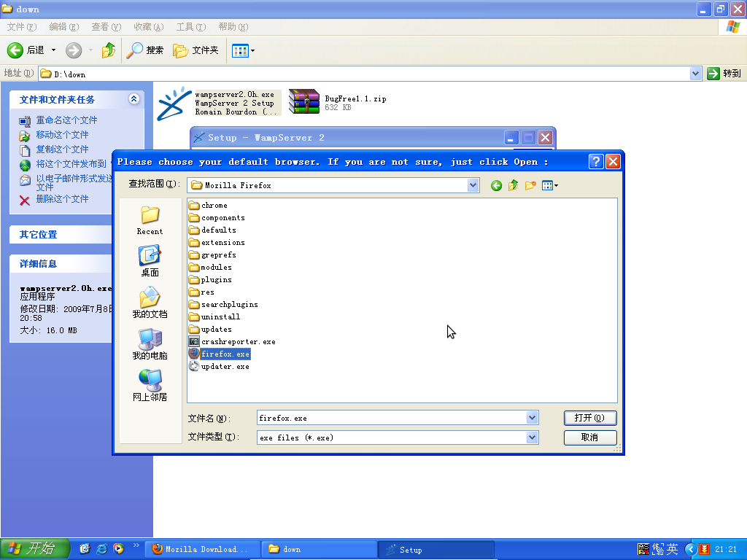This screenshot has width=747, height=560.
Task: Select the extensions folder
Action: [x=217, y=242]
